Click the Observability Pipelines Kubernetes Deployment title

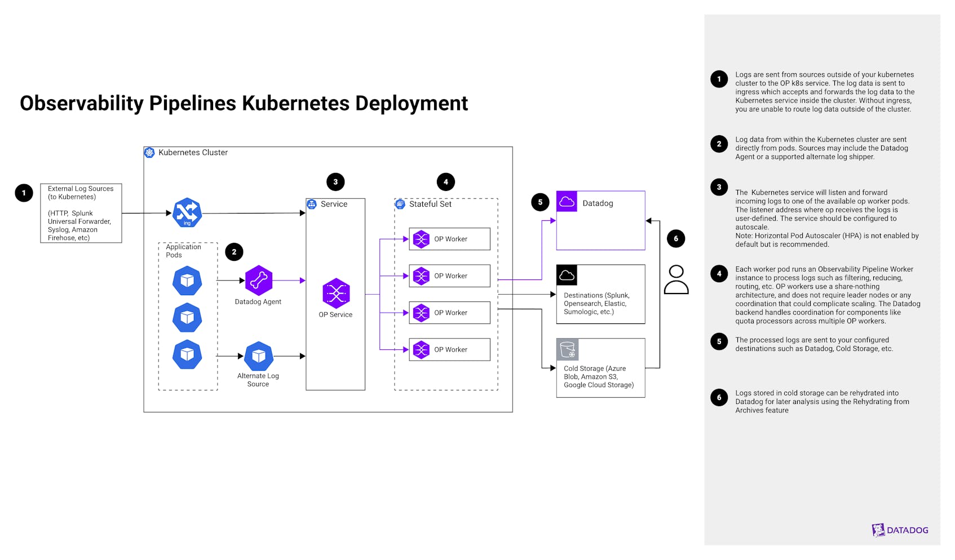click(x=244, y=104)
